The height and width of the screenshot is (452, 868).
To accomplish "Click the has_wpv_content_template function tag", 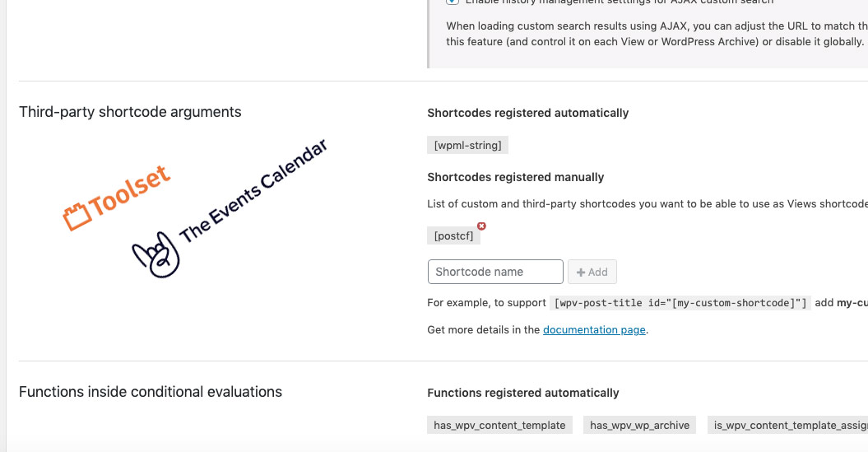I will coord(500,426).
